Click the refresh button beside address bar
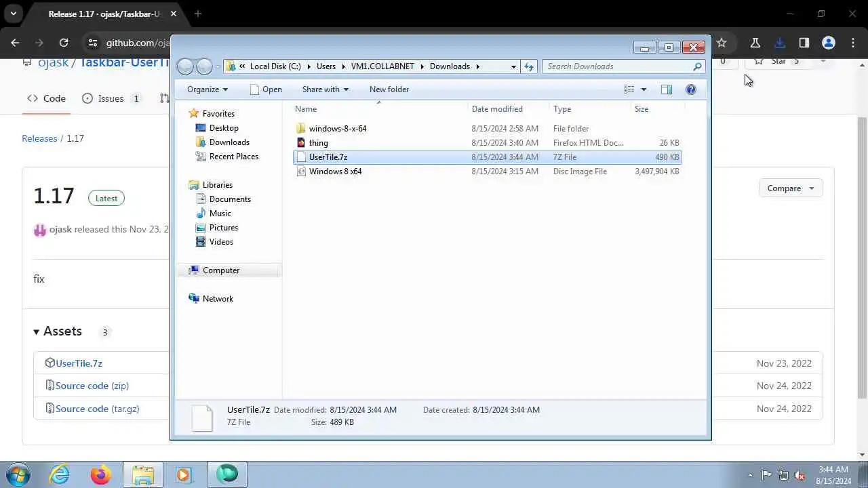Viewport: 868px width, 488px height. click(x=529, y=66)
